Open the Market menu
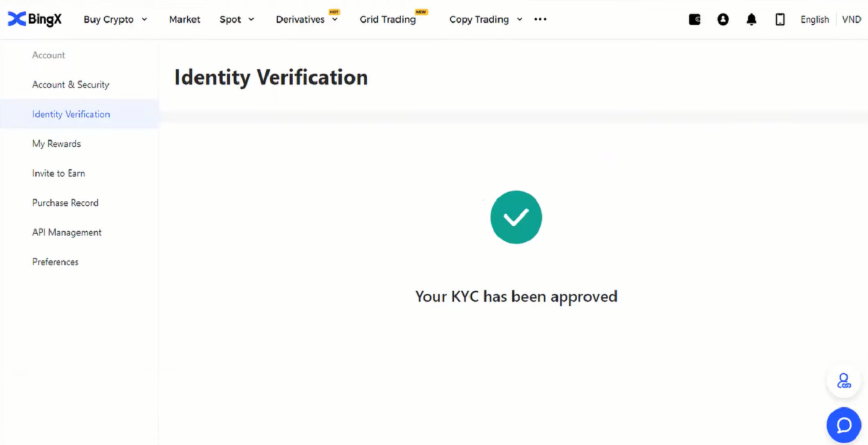The image size is (868, 445). (x=184, y=19)
